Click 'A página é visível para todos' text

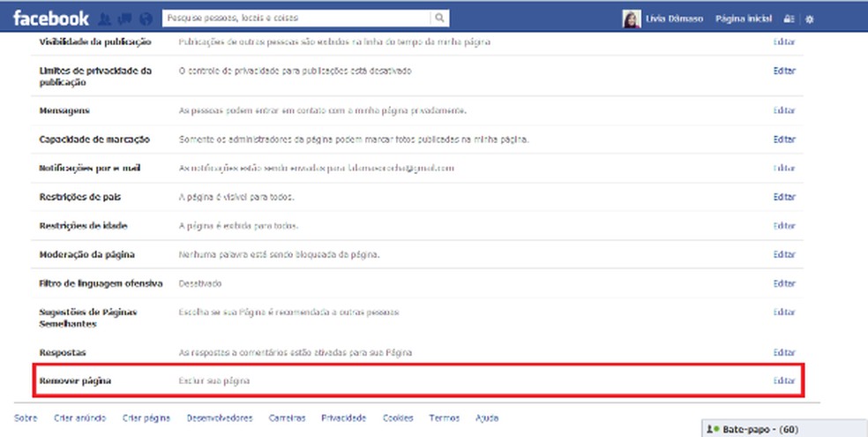(236, 197)
